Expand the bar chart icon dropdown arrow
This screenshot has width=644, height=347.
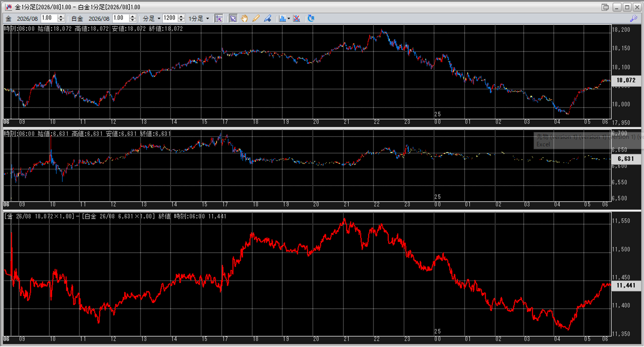point(289,19)
